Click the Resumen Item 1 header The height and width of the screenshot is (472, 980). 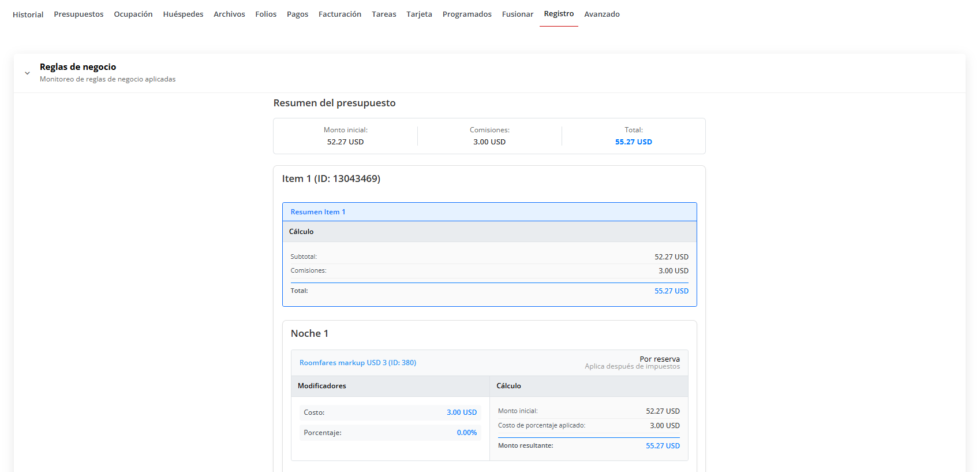point(318,212)
